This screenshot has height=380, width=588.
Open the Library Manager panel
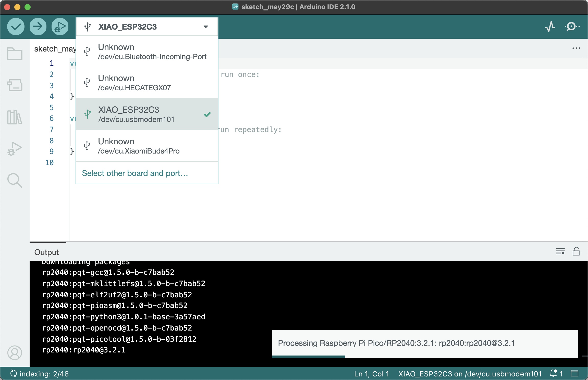pos(15,117)
